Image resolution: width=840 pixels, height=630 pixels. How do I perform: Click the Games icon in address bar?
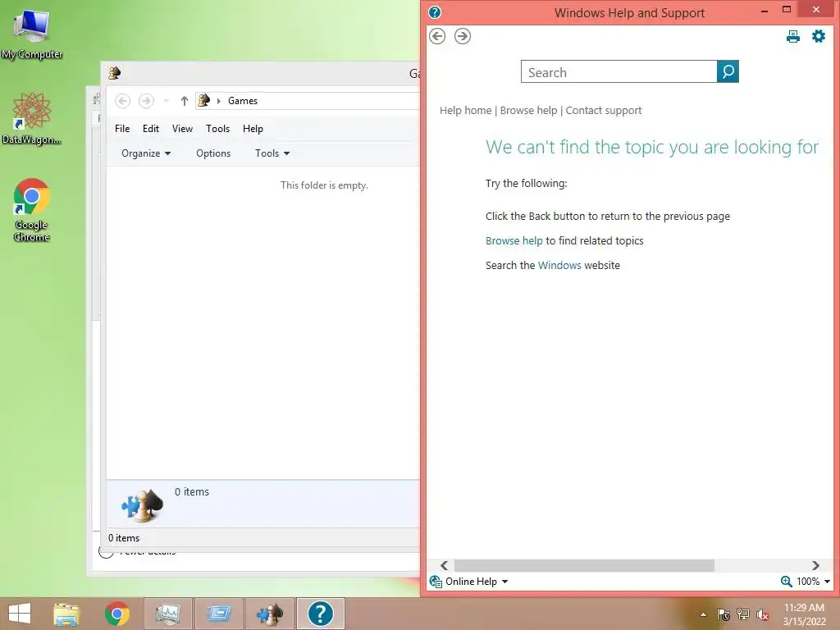click(x=204, y=100)
